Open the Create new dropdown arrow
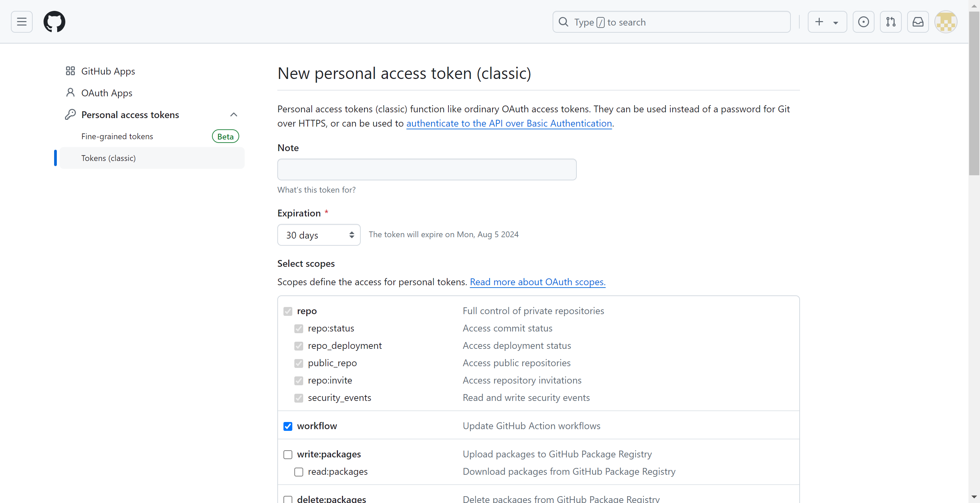980x503 pixels. pos(835,22)
